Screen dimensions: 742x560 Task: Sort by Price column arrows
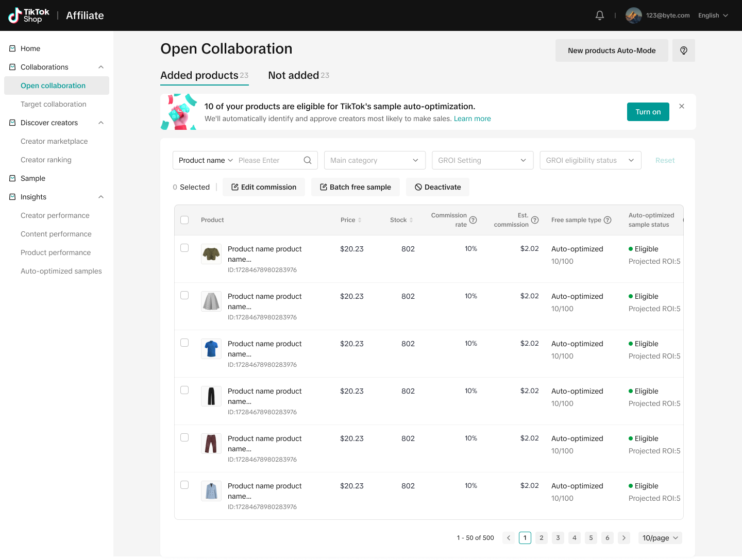coord(360,220)
